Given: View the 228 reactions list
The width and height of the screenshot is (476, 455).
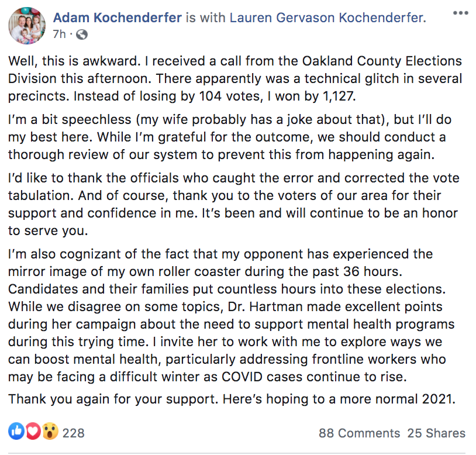Looking at the screenshot, I should click(73, 433).
